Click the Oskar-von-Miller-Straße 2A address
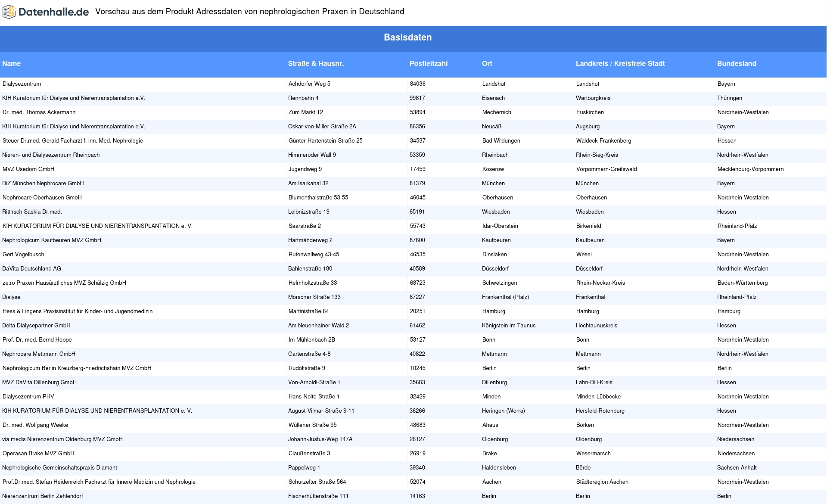The image size is (827, 504). 322,127
